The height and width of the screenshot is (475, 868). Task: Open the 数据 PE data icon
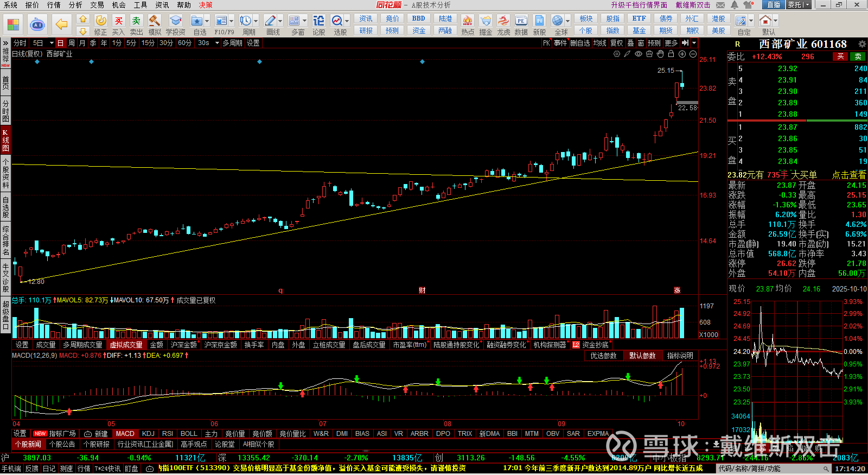point(521,24)
